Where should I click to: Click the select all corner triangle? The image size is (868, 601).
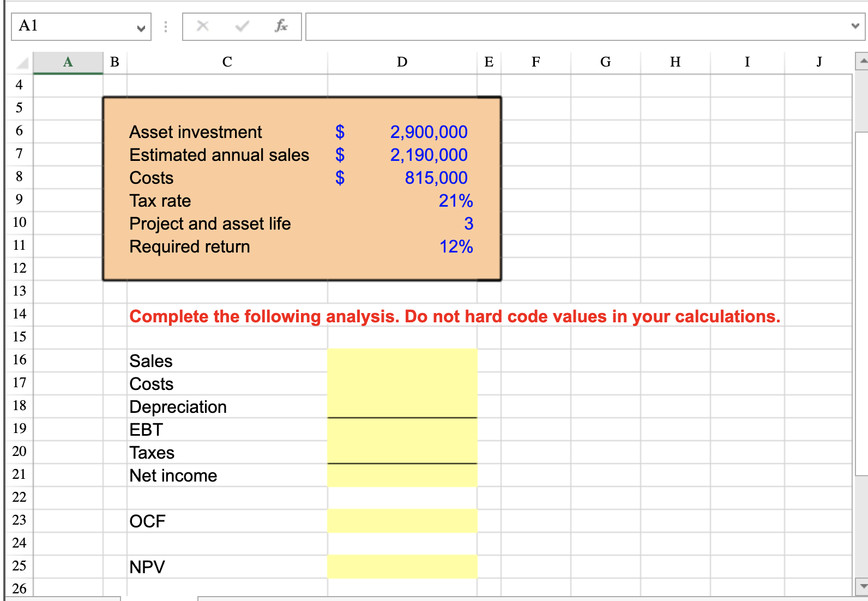[x=22, y=63]
